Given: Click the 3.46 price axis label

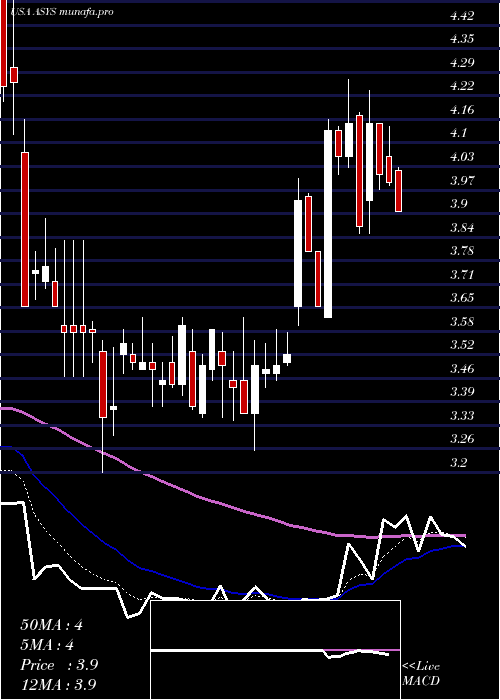Looking at the screenshot, I should click(x=462, y=369).
